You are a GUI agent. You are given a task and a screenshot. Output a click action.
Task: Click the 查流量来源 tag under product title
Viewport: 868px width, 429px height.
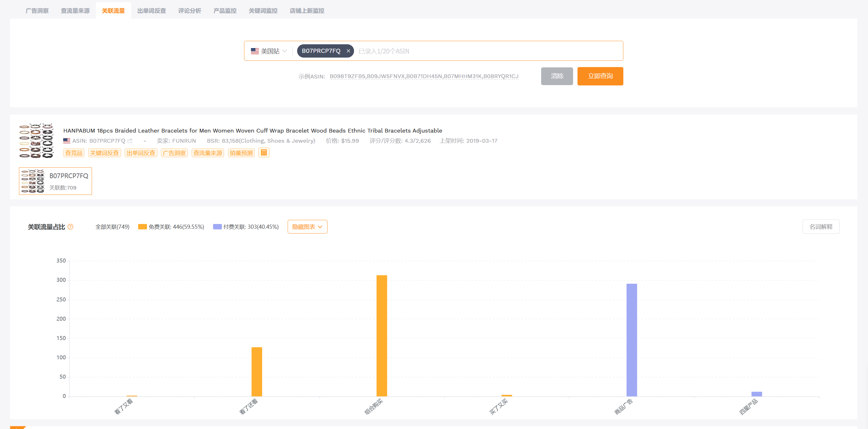pos(208,153)
